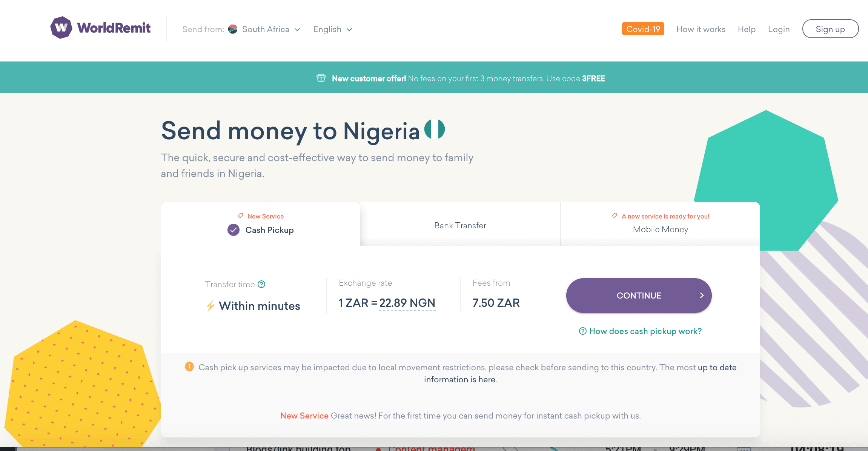Open How does cash pickup work link
Image resolution: width=868 pixels, height=451 pixels.
645,331
